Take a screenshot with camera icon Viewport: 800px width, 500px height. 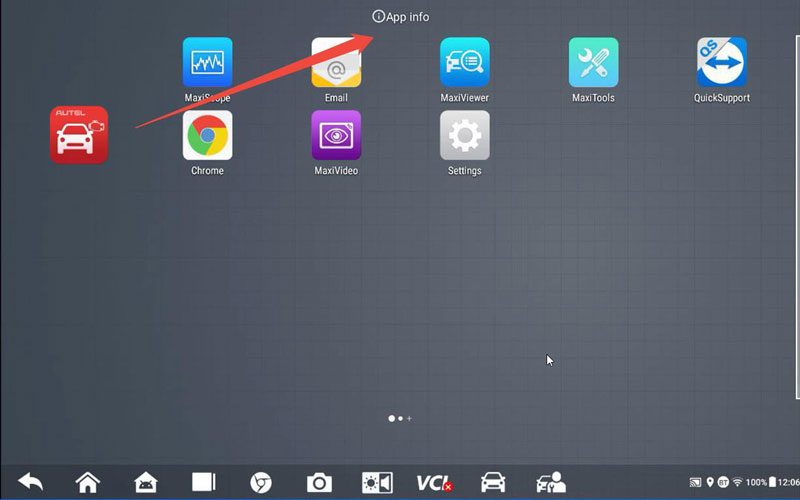(x=319, y=483)
